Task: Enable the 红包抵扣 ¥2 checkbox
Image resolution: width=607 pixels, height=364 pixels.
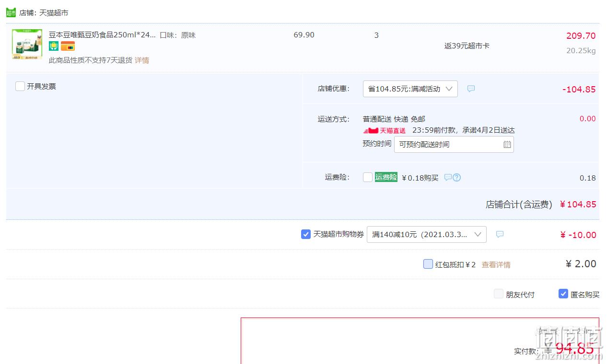Action: (x=428, y=264)
